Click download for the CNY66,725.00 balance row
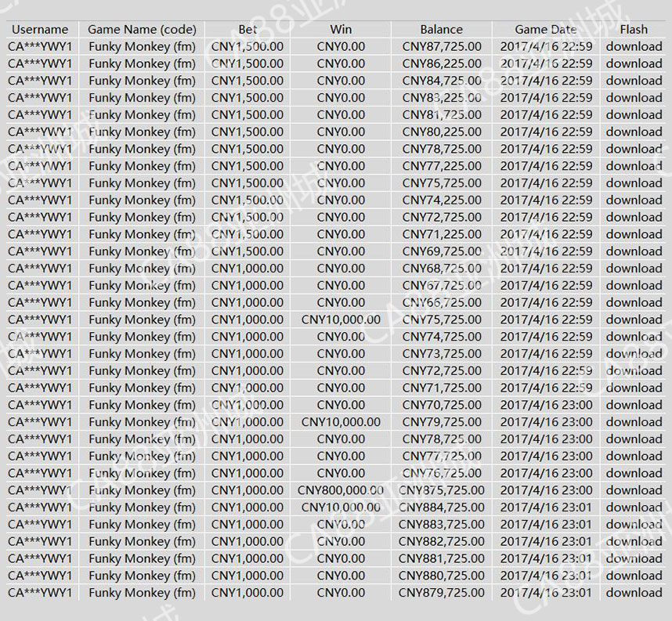Viewport: 672px width, 621px height. click(x=634, y=302)
